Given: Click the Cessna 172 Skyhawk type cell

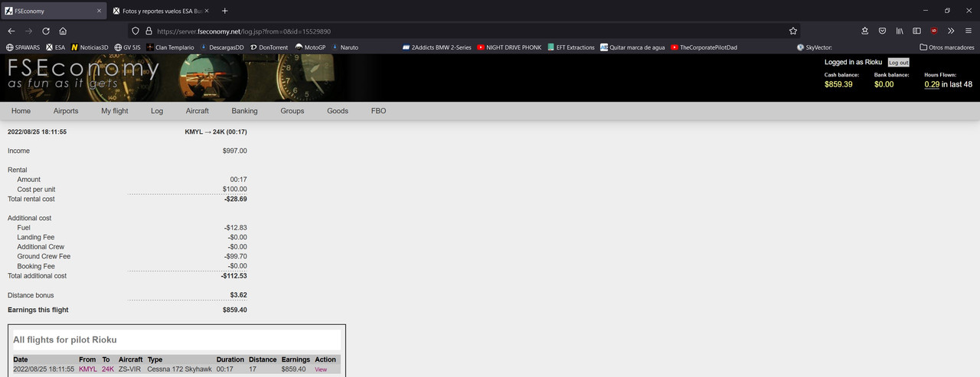Looking at the screenshot, I should [x=179, y=369].
